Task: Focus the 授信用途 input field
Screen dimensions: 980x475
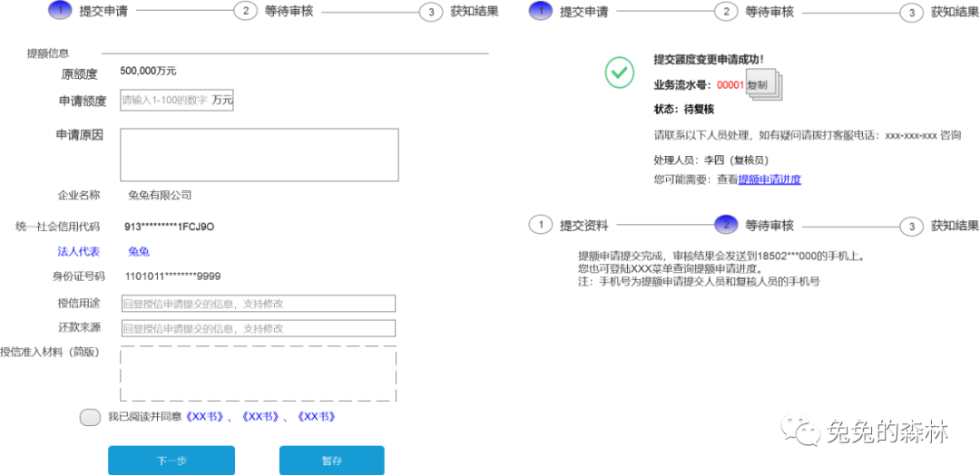Action: (x=258, y=304)
